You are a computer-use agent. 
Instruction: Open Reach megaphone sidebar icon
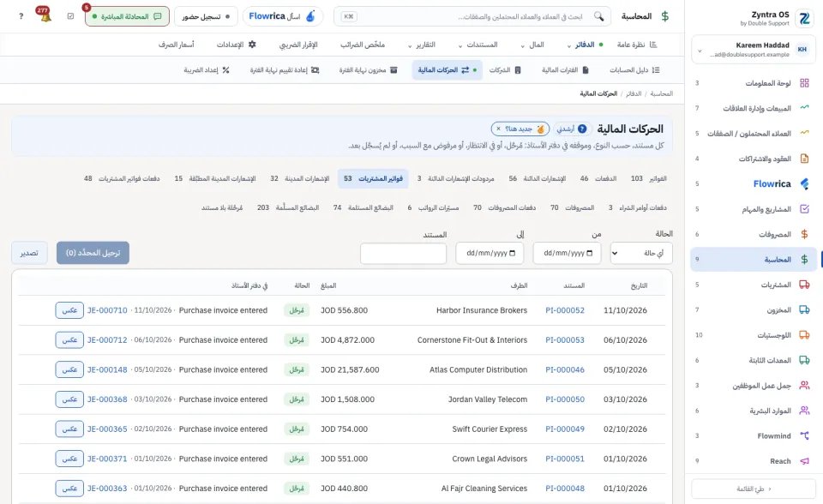coord(804,461)
